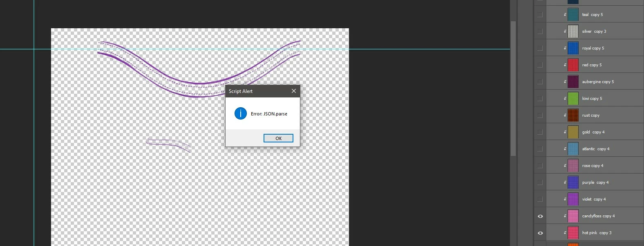Click the 'royal copy 5' layer name
Image resolution: width=644 pixels, height=246 pixels.
tap(593, 48)
